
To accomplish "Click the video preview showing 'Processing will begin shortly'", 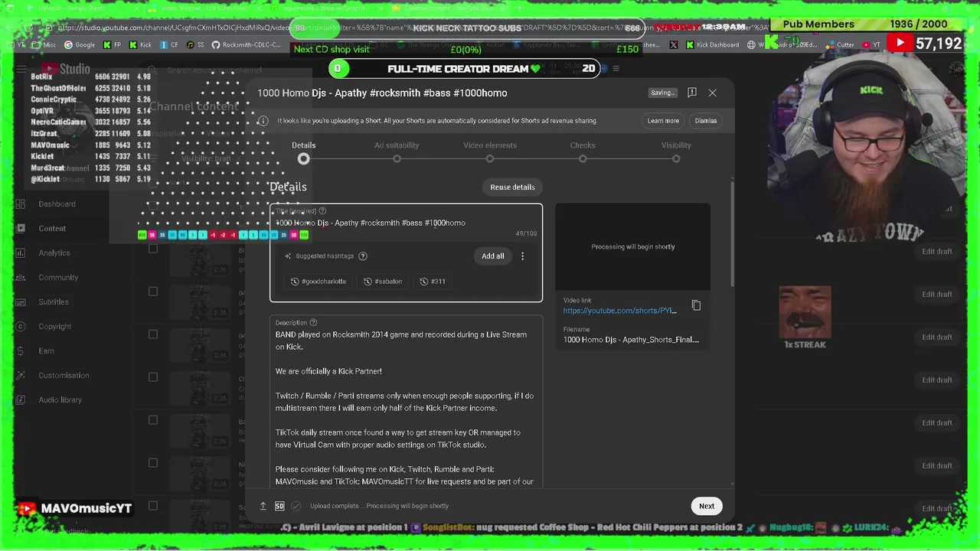I will click(x=633, y=246).
